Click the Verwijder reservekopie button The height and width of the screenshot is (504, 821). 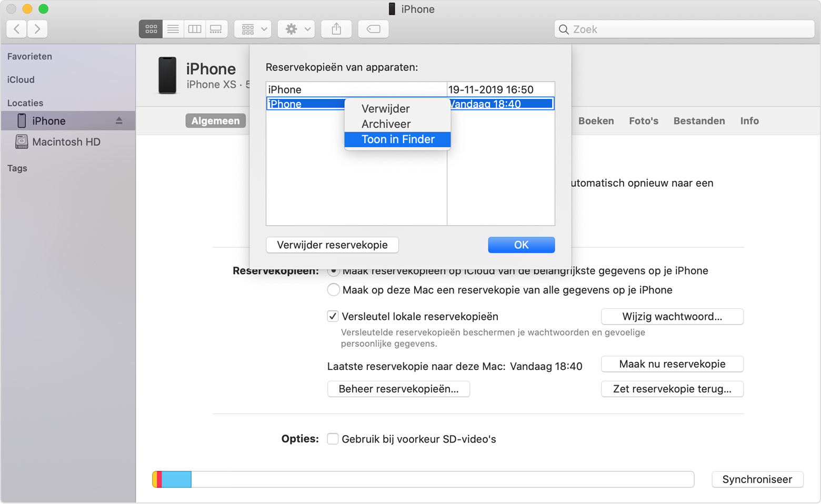coord(332,245)
